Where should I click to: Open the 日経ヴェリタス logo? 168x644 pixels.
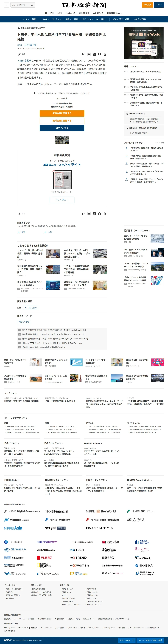click(x=135, y=519)
